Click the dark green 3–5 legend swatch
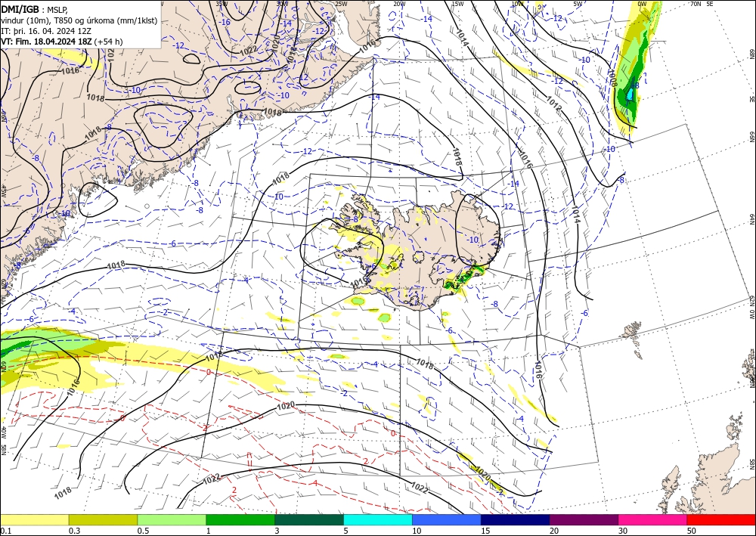Image resolution: width=756 pixels, height=536 pixels. click(x=309, y=519)
